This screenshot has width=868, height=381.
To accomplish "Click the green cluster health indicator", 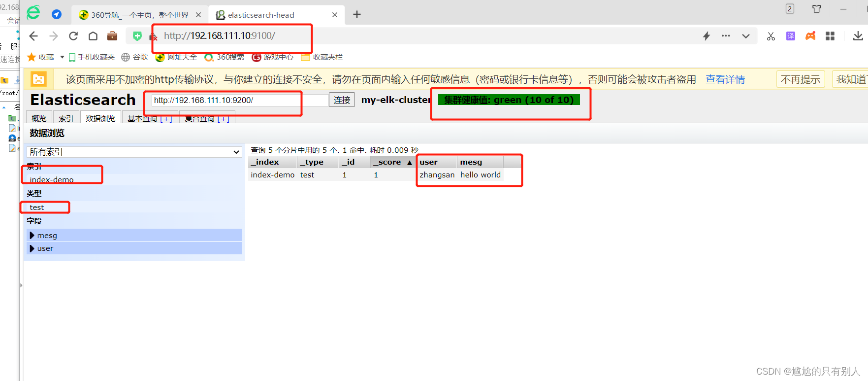I will pyautogui.click(x=509, y=100).
